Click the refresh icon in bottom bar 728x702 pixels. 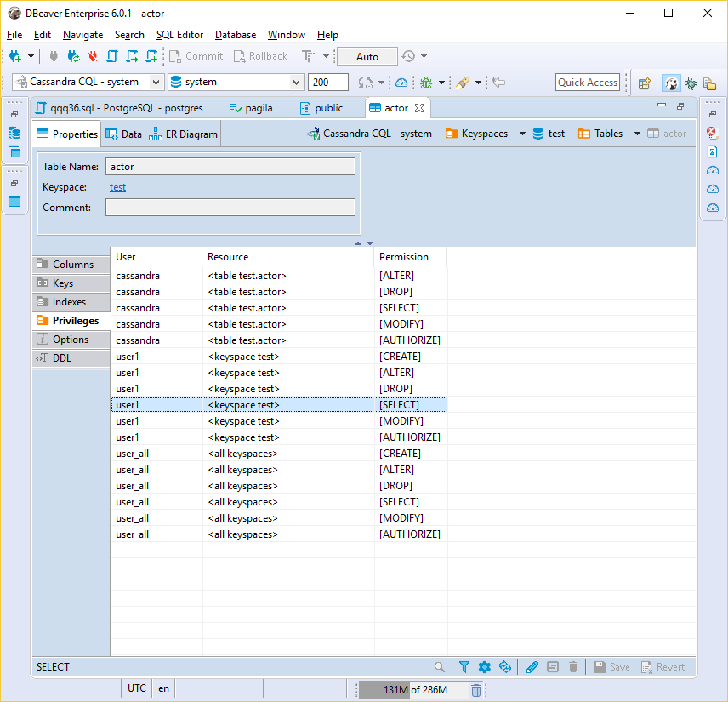click(504, 667)
